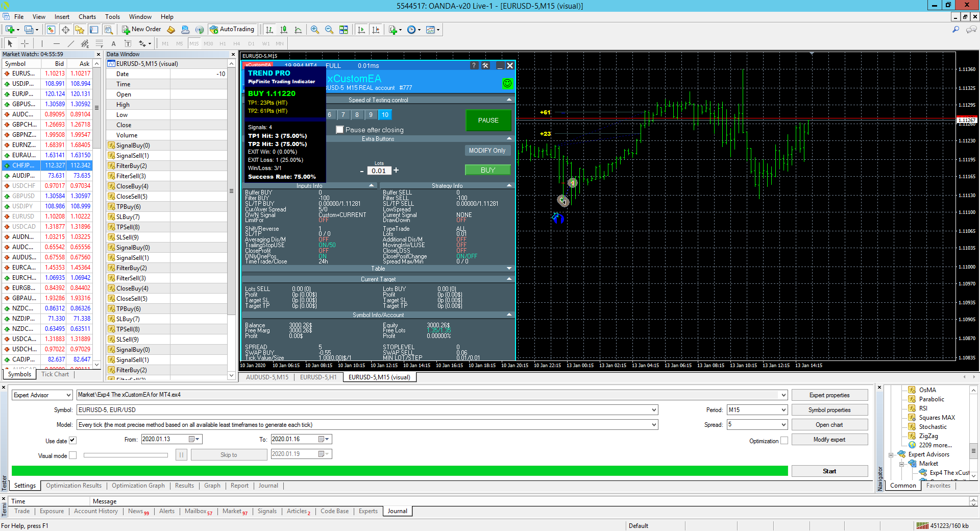Enable Pause after closing checkbox
Viewport: 980px width, 531px height.
[x=340, y=130]
